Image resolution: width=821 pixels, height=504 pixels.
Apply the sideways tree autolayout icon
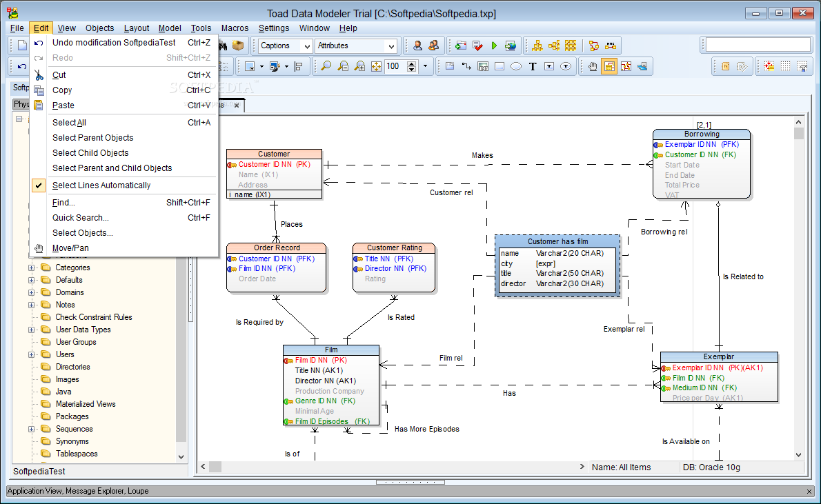click(554, 46)
